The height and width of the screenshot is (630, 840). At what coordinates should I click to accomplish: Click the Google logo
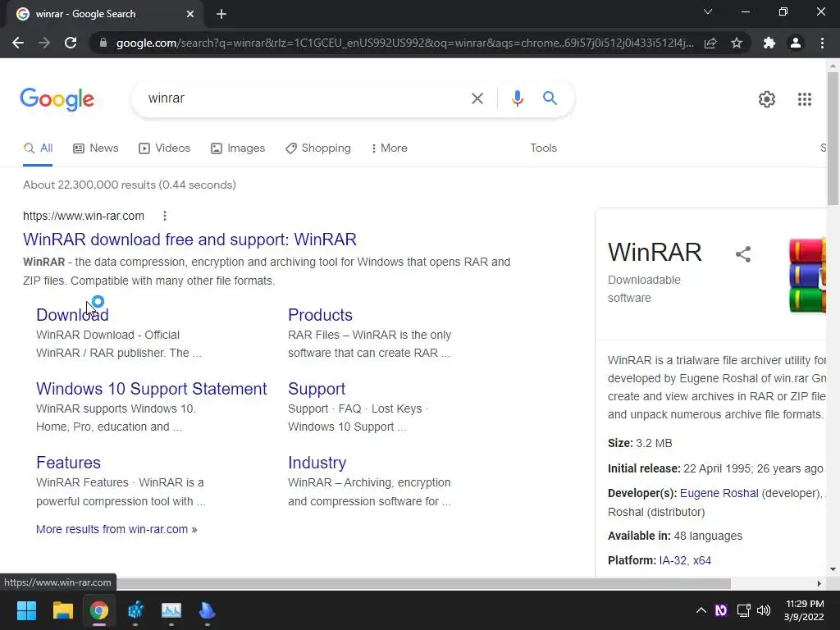(x=57, y=99)
